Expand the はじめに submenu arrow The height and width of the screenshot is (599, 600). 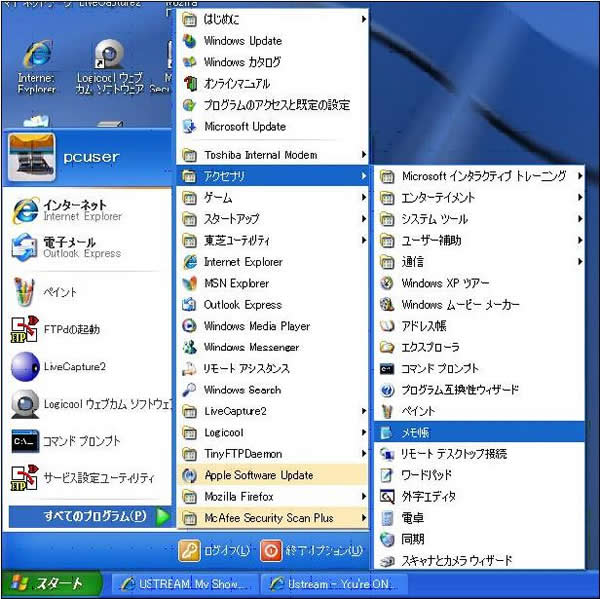coord(364,19)
